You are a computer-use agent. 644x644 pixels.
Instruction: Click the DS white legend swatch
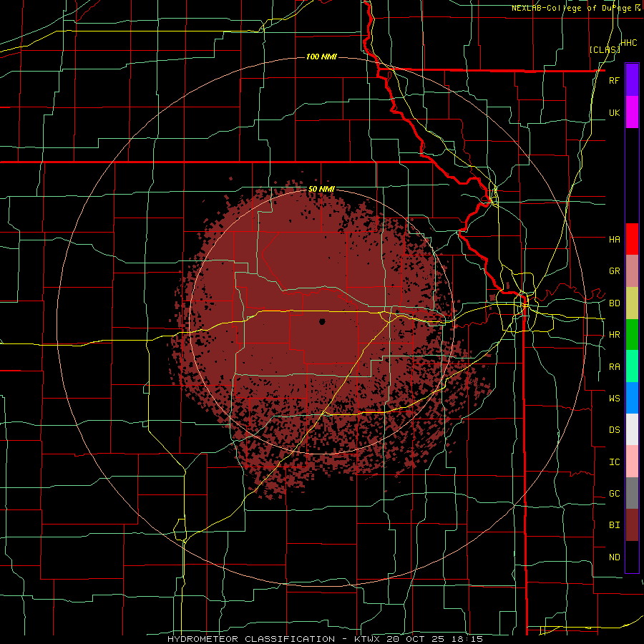point(632,429)
